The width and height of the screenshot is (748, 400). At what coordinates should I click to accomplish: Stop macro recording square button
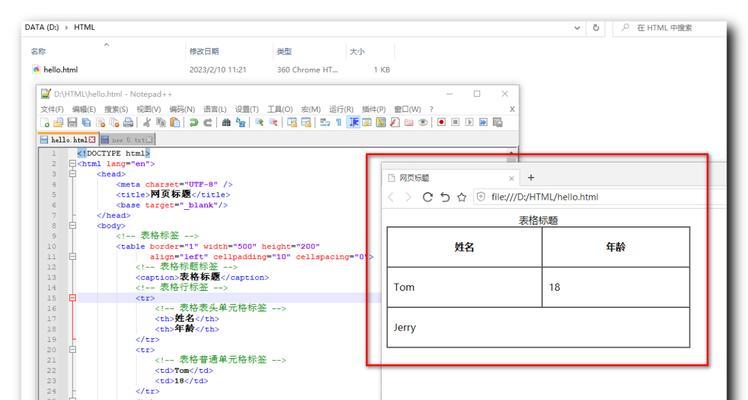456,123
